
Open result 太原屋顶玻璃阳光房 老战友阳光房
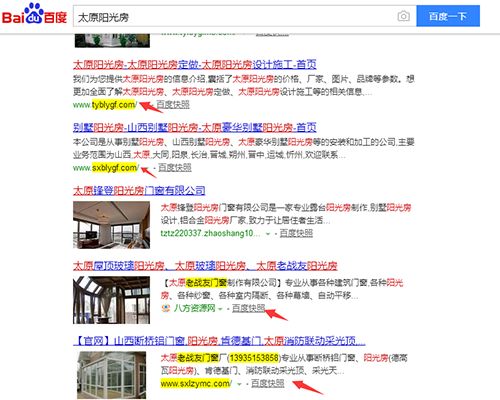[205, 266]
